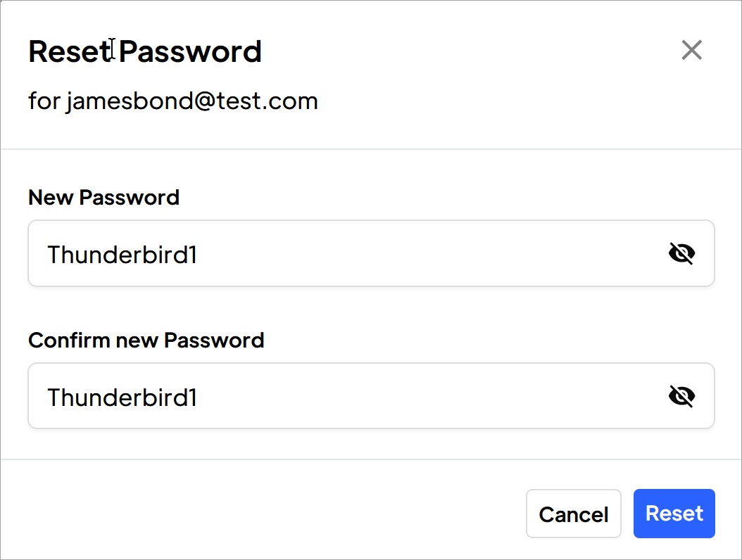Click the empty middle of confirmation password box
The height and width of the screenshot is (560, 742).
pos(426,396)
